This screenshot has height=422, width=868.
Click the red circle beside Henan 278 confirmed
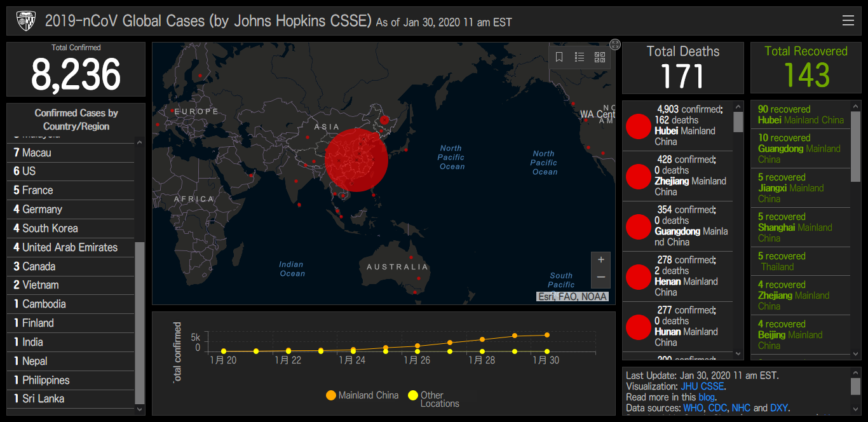(x=639, y=276)
